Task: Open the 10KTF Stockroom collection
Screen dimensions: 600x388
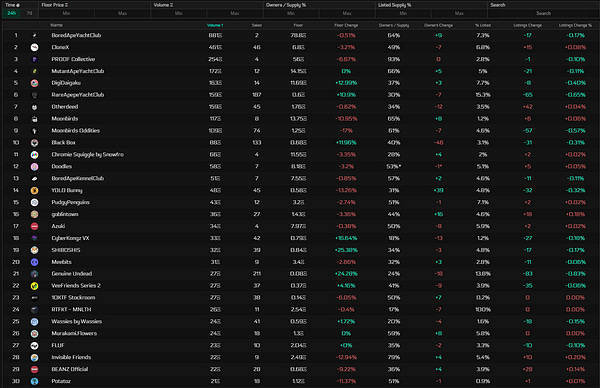Action: click(73, 298)
